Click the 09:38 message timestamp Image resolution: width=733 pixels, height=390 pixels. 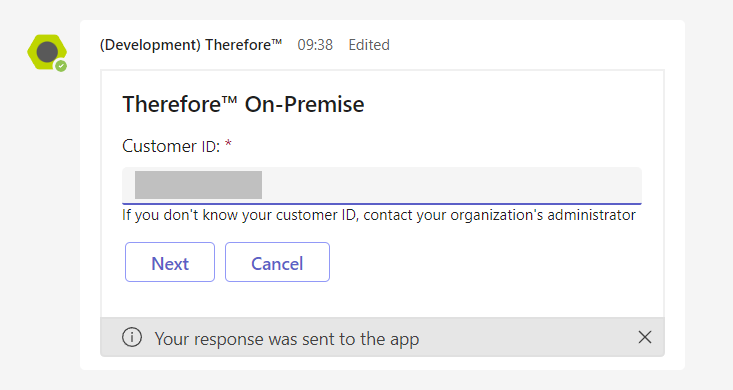point(315,45)
